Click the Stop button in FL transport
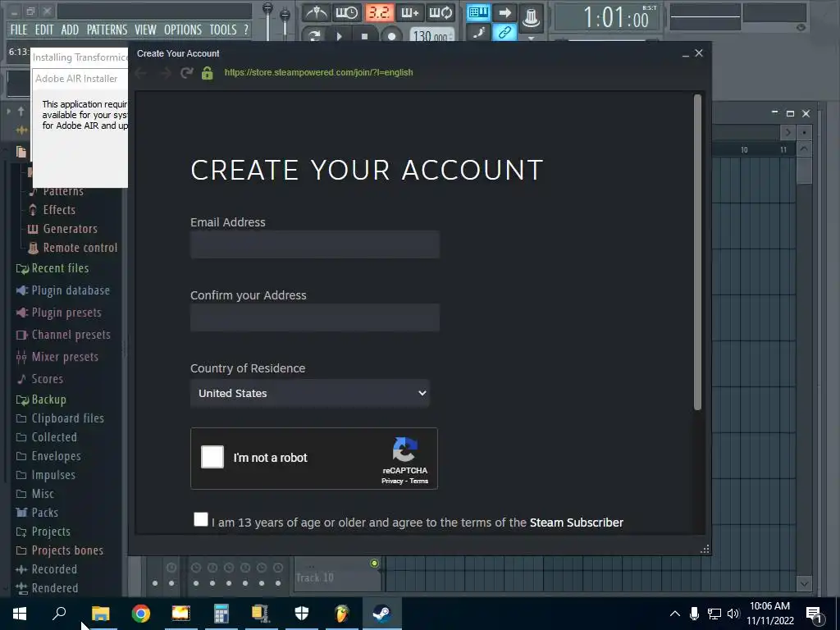This screenshot has width=840, height=630. pos(364,36)
